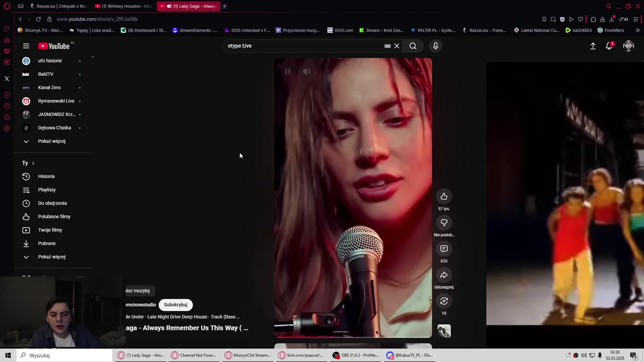Image resolution: width=644 pixels, height=362 pixels.
Task: Bookmark the page with the heart icon
Action: pyautogui.click(x=580, y=19)
